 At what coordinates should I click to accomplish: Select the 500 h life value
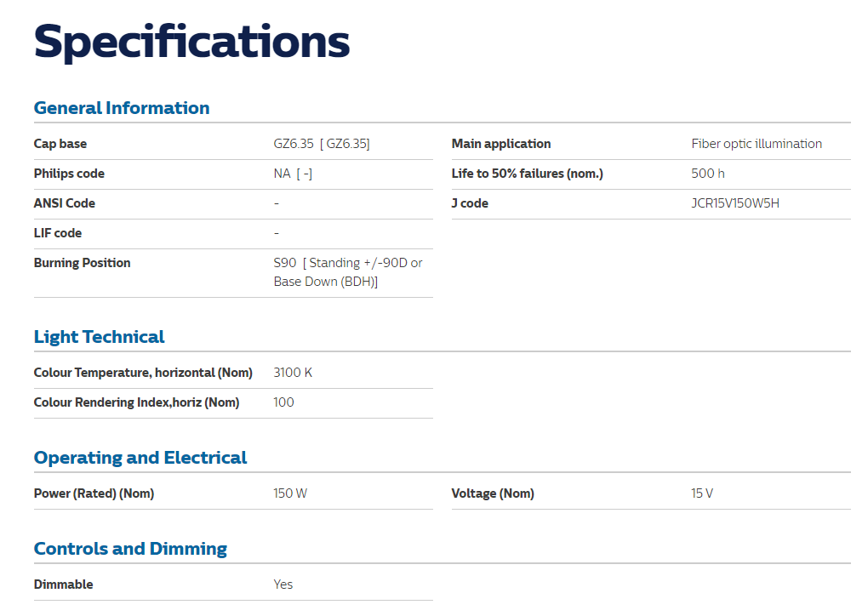[x=707, y=174]
